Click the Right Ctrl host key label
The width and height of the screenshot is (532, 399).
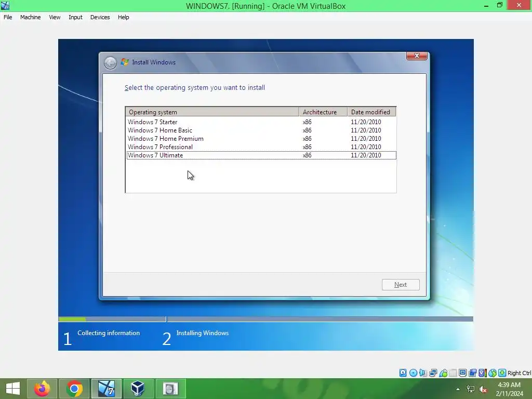click(519, 373)
